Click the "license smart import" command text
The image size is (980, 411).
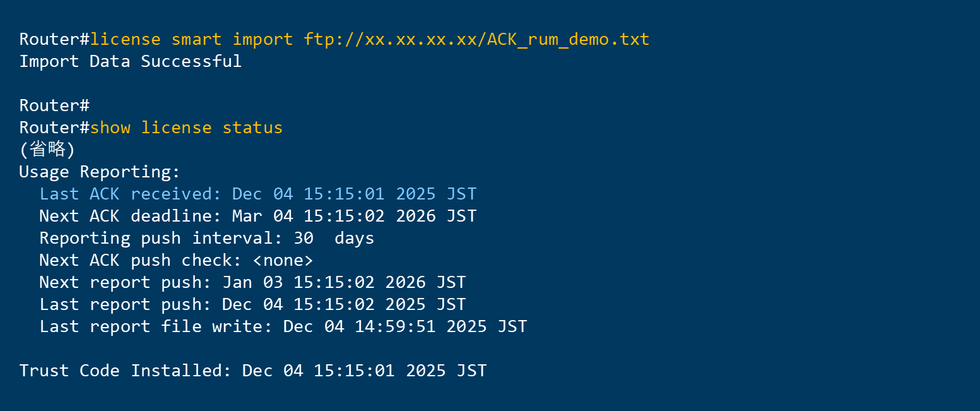[x=191, y=39]
